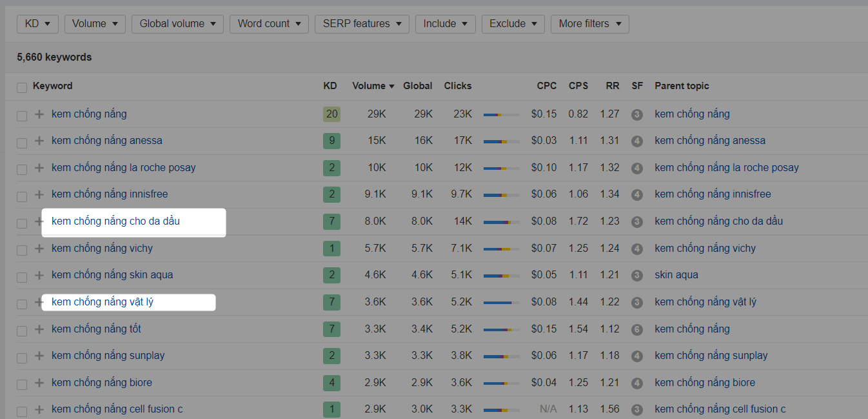Open SF badge for kem chống nắng vichy row

click(x=637, y=249)
